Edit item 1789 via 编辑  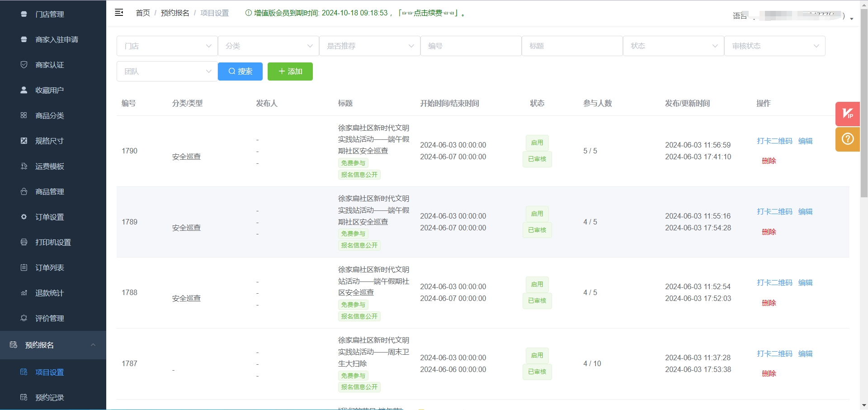[x=805, y=211]
